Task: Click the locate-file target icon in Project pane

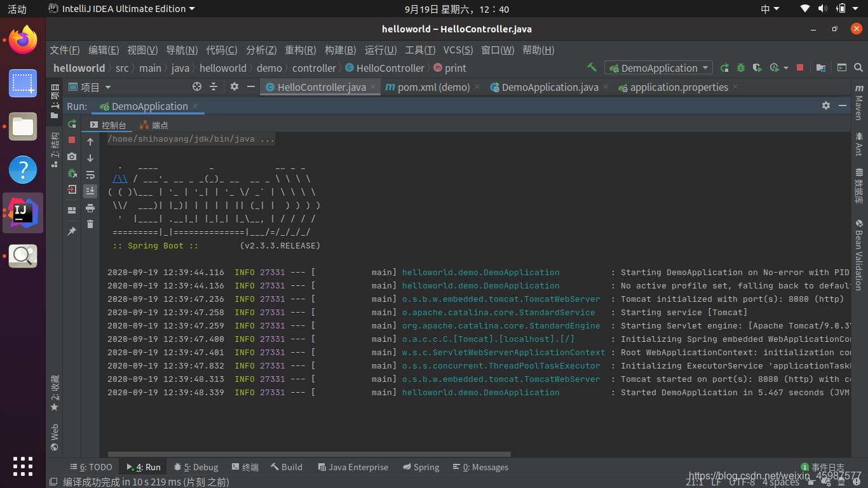Action: pyautogui.click(x=197, y=86)
